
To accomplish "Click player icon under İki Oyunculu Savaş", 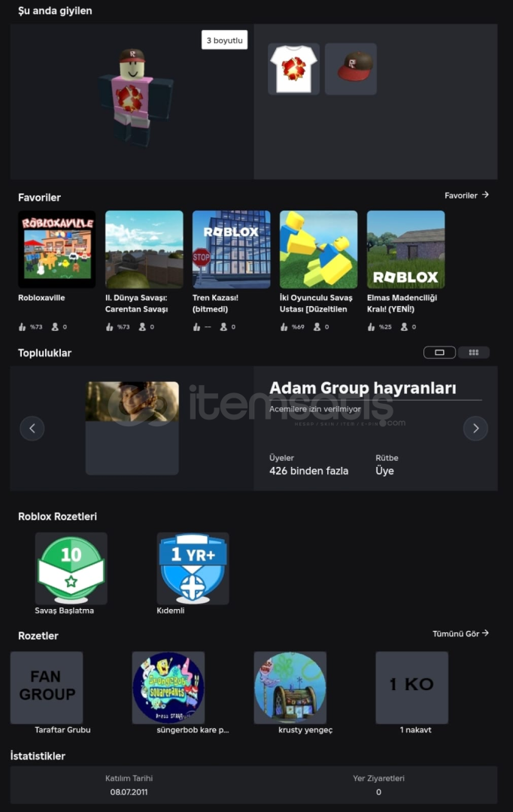I will pos(317,327).
